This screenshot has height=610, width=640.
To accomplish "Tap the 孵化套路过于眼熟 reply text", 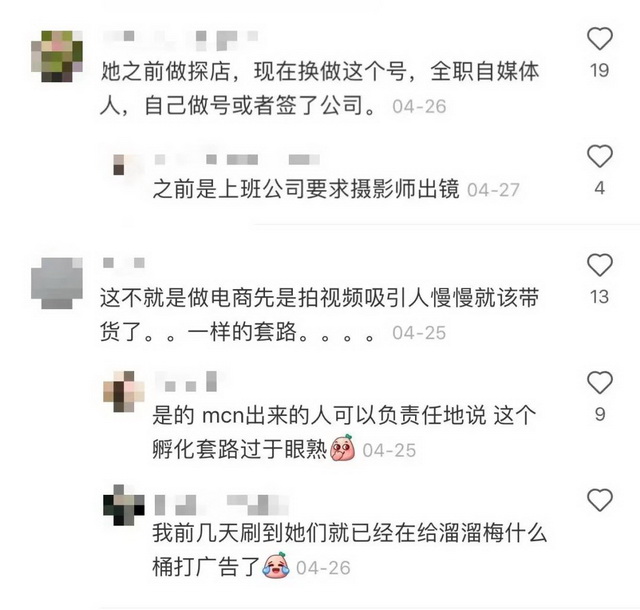I will (240, 450).
